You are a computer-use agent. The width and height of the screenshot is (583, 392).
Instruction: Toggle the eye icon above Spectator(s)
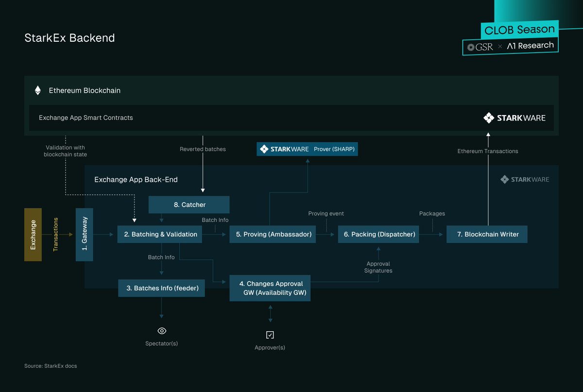tap(161, 330)
